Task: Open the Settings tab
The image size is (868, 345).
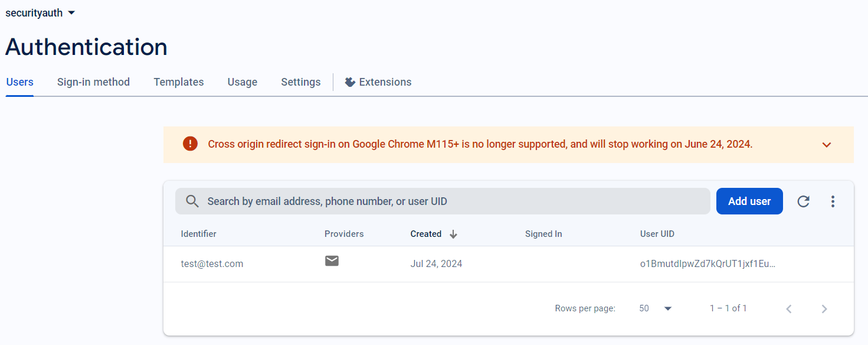Action: point(301,82)
